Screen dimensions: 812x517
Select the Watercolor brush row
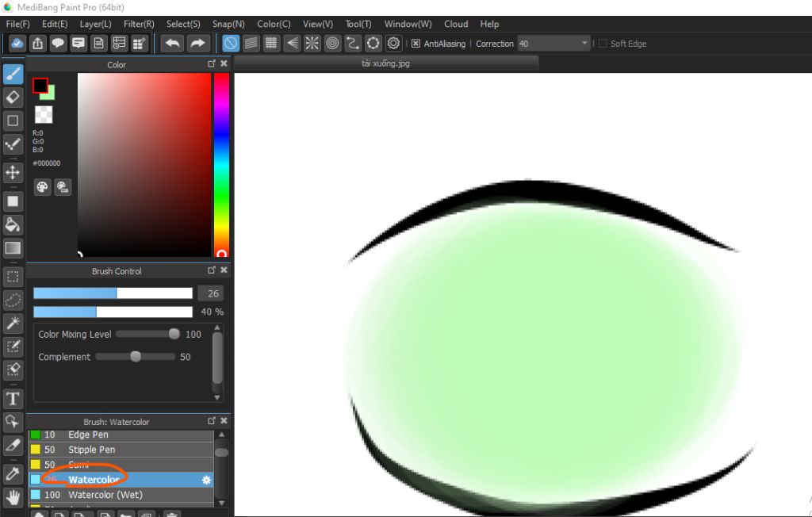[121, 480]
